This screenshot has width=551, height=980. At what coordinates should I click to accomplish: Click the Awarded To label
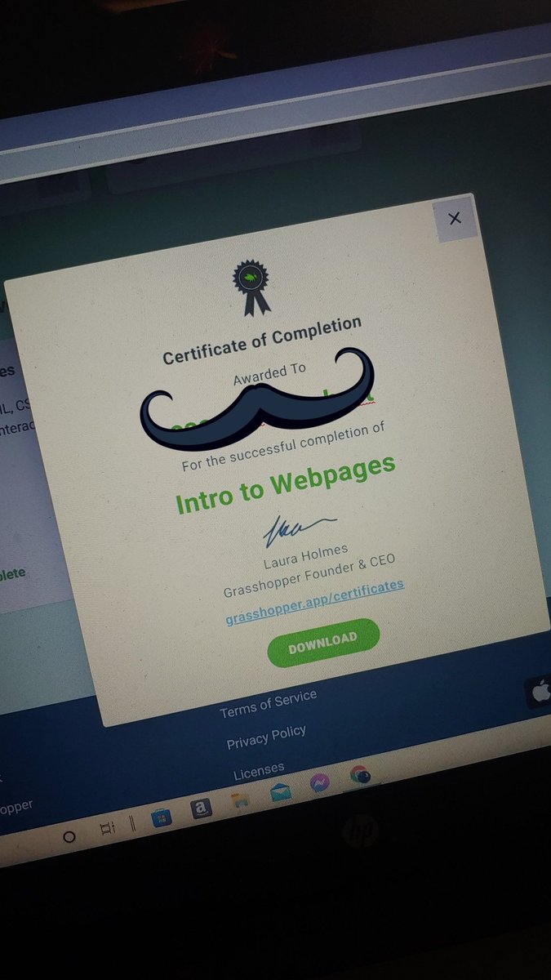tap(269, 374)
